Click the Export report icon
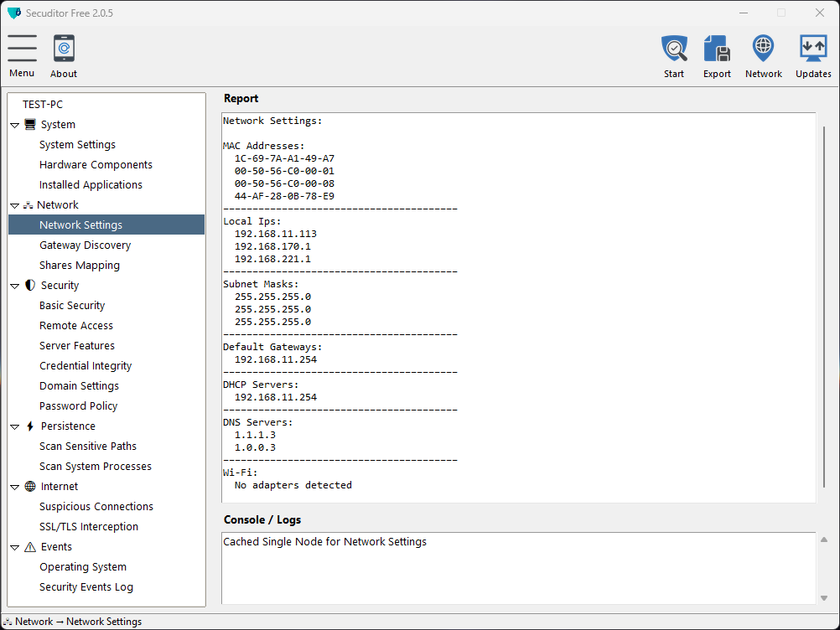This screenshot has height=630, width=840. click(717, 49)
